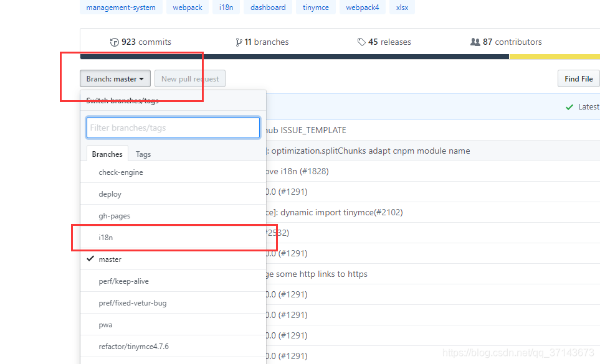Click the language bar yellow segment

point(554,57)
